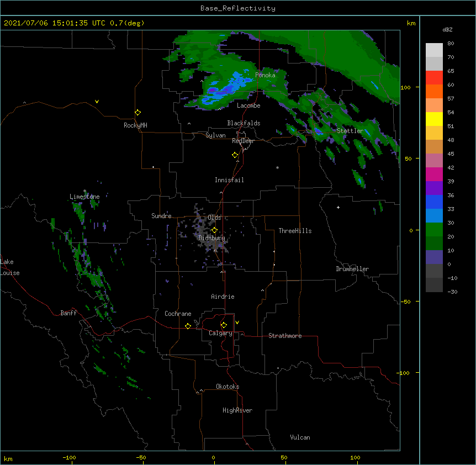
Task: Click the Blackfalds city label
Action: 244,123
